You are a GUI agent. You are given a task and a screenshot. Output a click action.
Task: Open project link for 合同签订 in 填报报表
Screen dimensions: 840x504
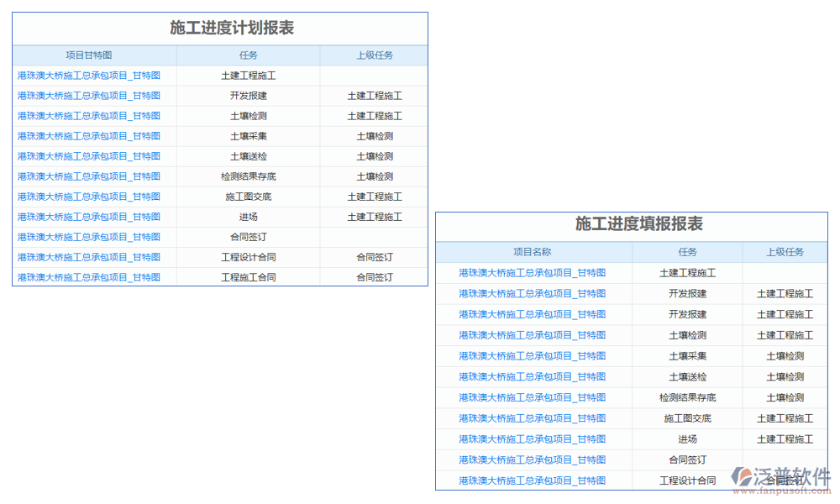pos(532,460)
